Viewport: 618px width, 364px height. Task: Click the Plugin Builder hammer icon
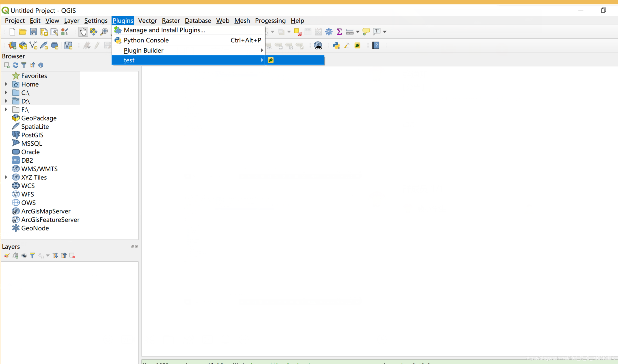point(347,45)
